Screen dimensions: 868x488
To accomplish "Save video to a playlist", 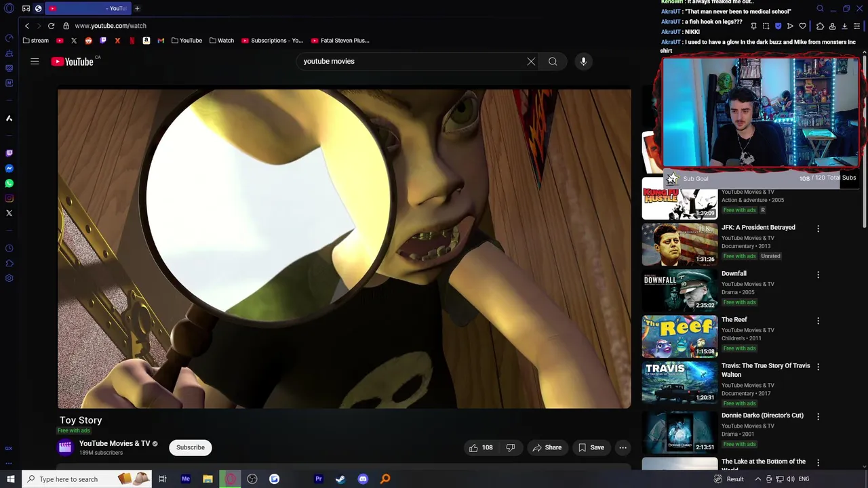I will 591,447.
